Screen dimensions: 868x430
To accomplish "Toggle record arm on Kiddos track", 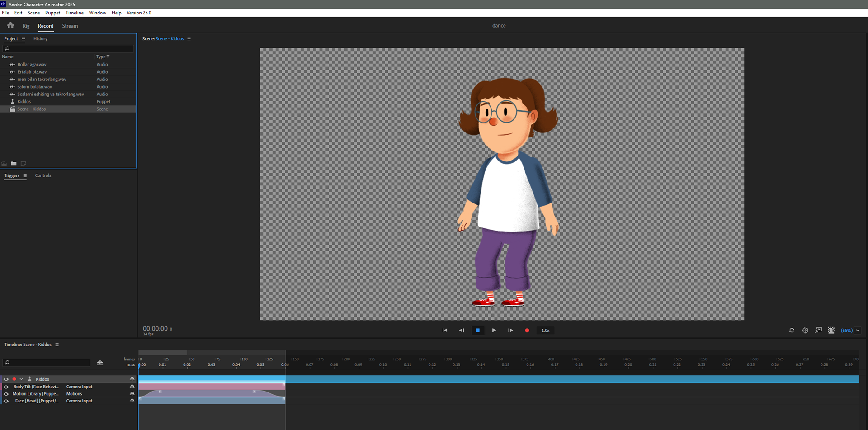I will [x=14, y=379].
